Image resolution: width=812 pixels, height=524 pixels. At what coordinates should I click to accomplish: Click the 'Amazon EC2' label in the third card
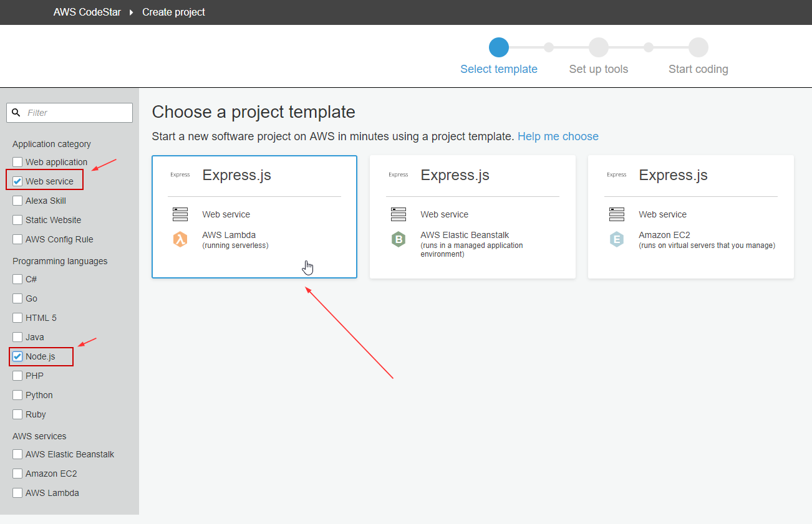(x=664, y=235)
